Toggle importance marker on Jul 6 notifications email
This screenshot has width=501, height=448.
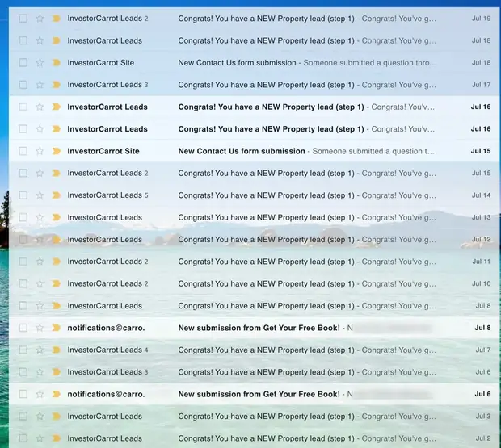click(57, 394)
